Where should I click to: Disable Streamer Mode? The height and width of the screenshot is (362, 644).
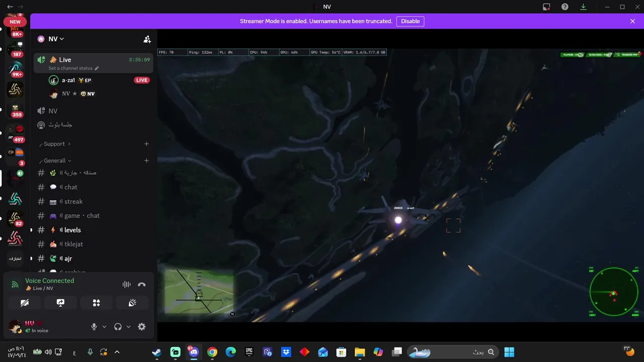(410, 21)
